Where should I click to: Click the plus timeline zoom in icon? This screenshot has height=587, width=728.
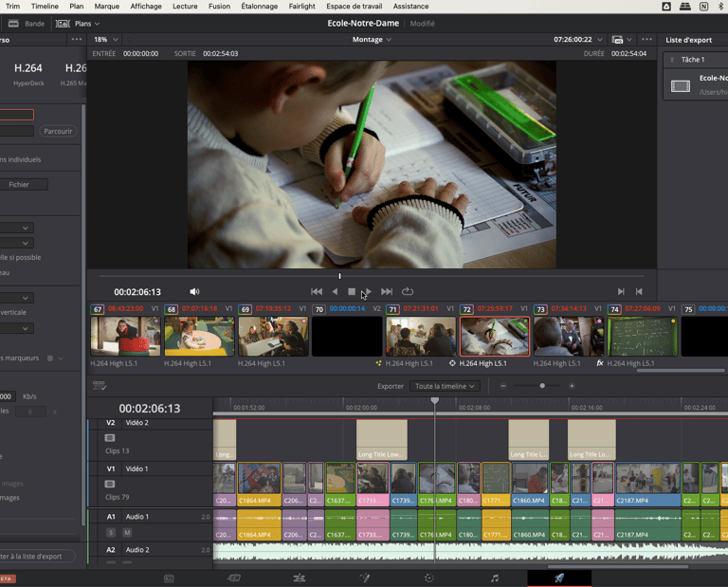coord(572,386)
